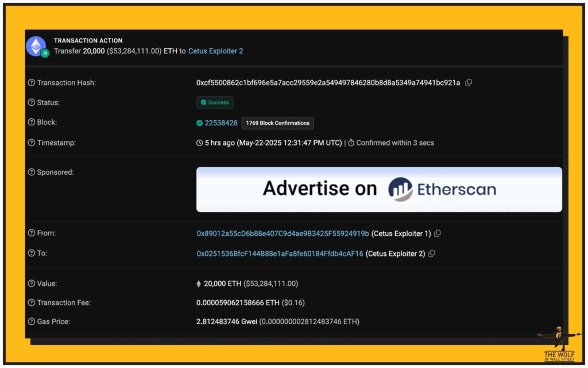Show help for the Value field
588x368 pixels.
pos(32,283)
